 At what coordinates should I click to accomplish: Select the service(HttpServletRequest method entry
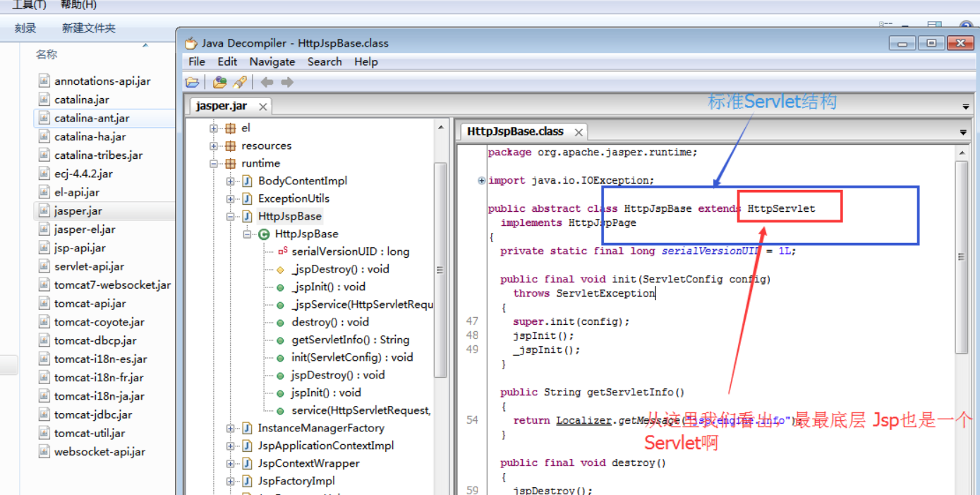(361, 410)
